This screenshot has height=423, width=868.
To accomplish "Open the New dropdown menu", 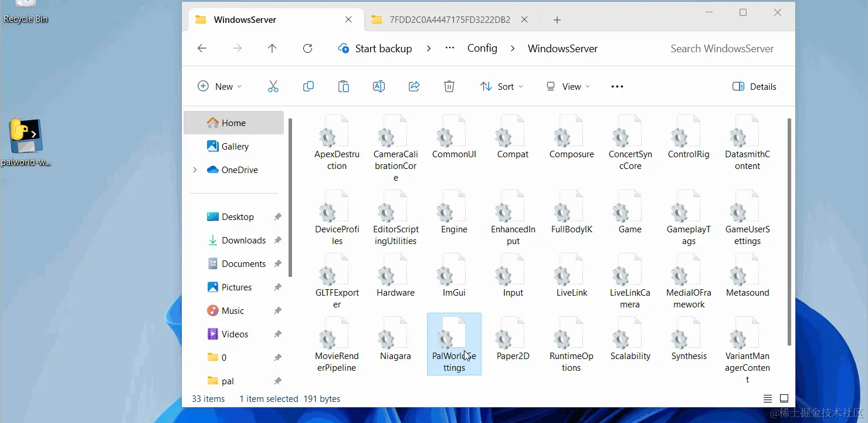I will (220, 86).
